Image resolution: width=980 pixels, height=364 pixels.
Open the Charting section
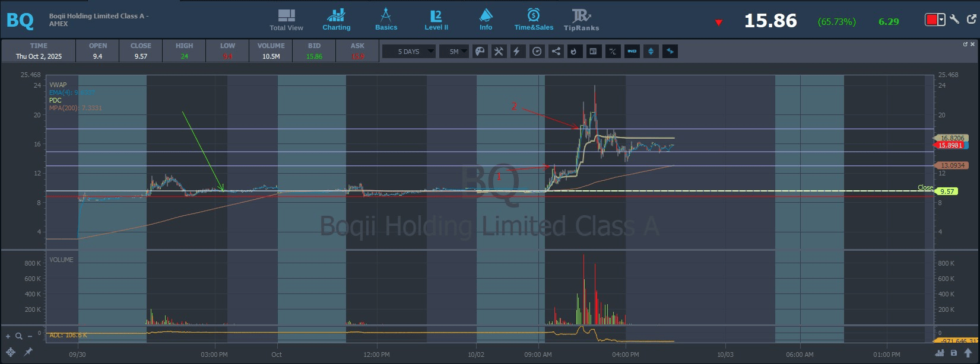tap(337, 20)
